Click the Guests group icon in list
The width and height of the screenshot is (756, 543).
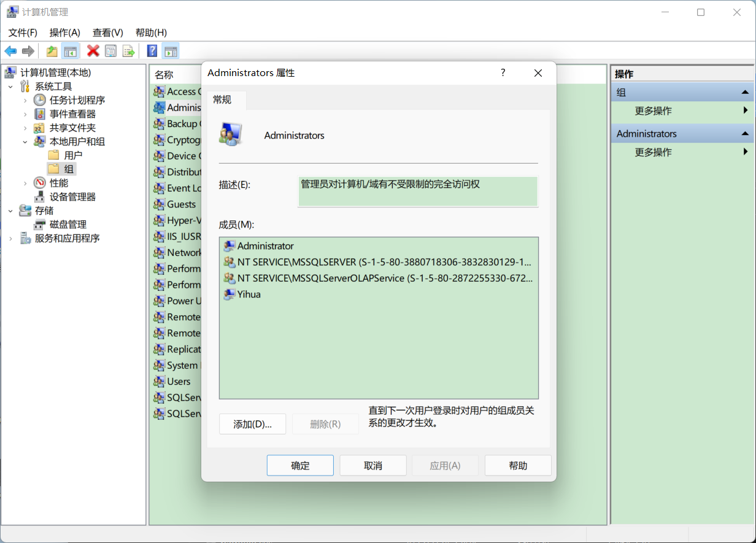159,204
